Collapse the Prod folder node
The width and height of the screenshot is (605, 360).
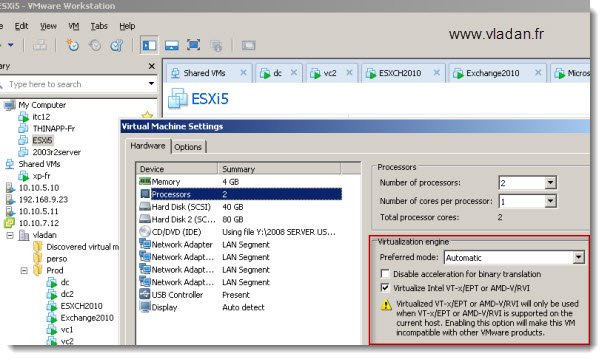coord(24,270)
